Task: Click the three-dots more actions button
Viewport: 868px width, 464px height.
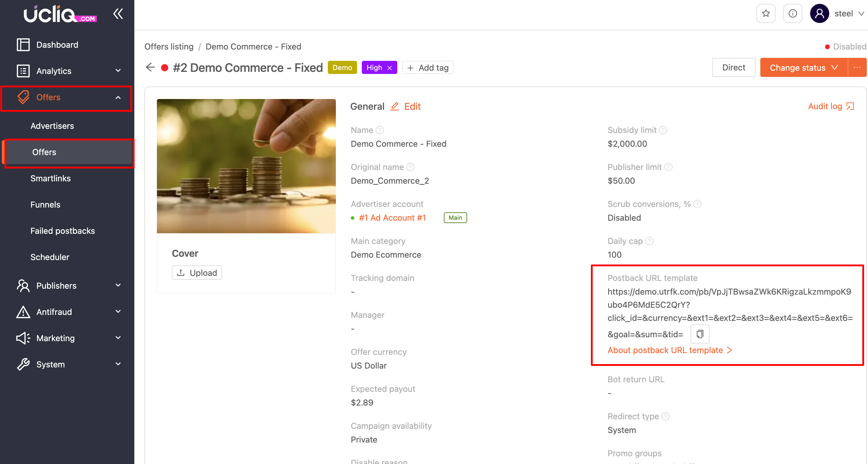Action: pyautogui.click(x=857, y=67)
